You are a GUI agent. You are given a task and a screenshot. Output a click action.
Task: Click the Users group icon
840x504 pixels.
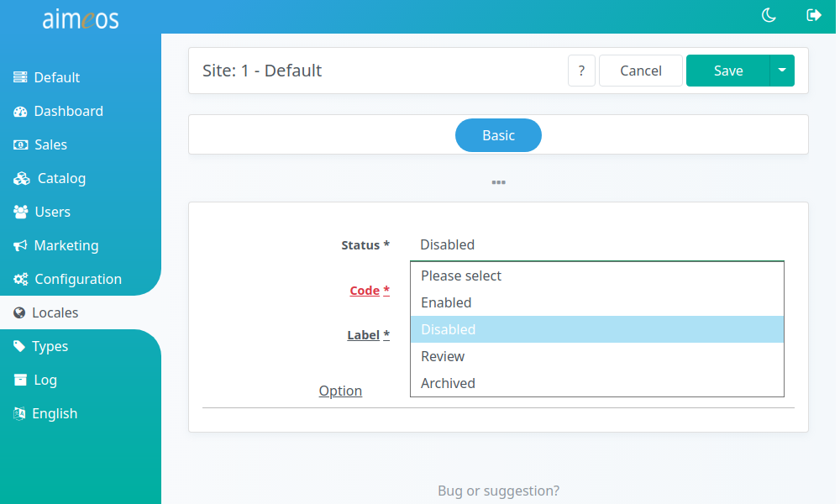[20, 212]
